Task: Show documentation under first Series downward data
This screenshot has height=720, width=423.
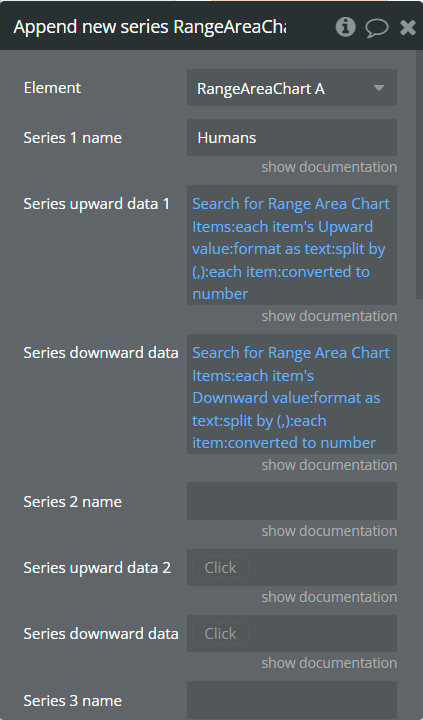Action: (x=329, y=465)
